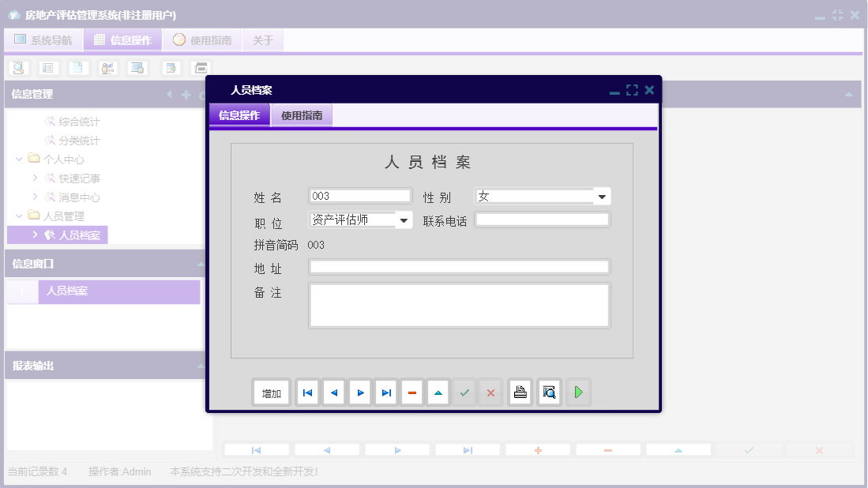Collapse the 个人中心 tree folder
This screenshot has height=488, width=868.
[18, 159]
